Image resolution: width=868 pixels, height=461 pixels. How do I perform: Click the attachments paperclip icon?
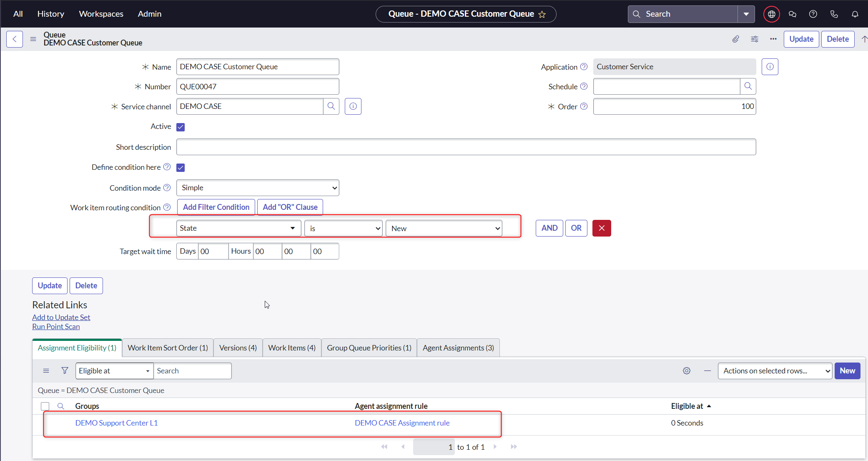736,39
